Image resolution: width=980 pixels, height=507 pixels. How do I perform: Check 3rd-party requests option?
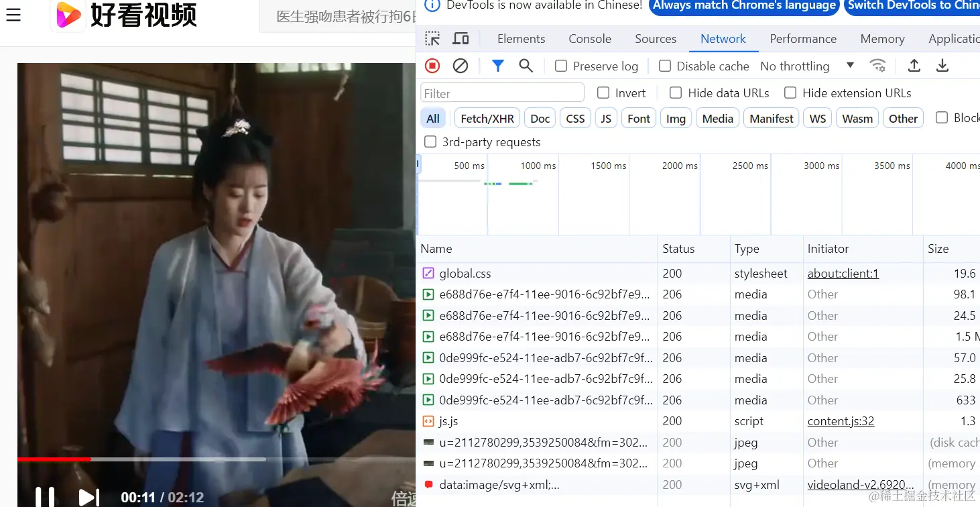pyautogui.click(x=430, y=142)
